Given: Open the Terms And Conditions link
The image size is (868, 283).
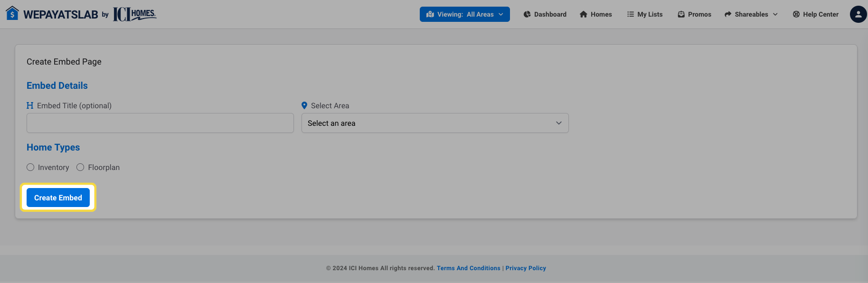Looking at the screenshot, I should [468, 268].
